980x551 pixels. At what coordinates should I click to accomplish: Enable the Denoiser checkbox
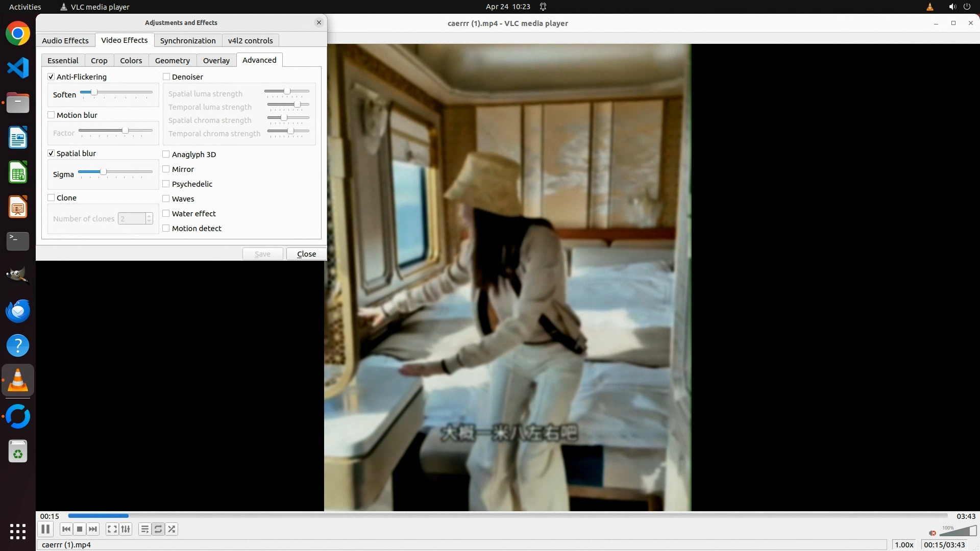(x=166, y=77)
